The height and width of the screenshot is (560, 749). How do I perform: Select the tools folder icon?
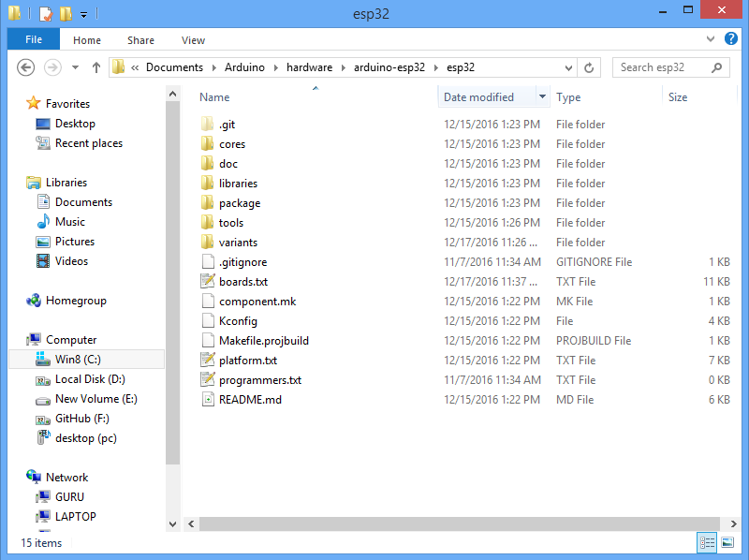pyautogui.click(x=207, y=222)
